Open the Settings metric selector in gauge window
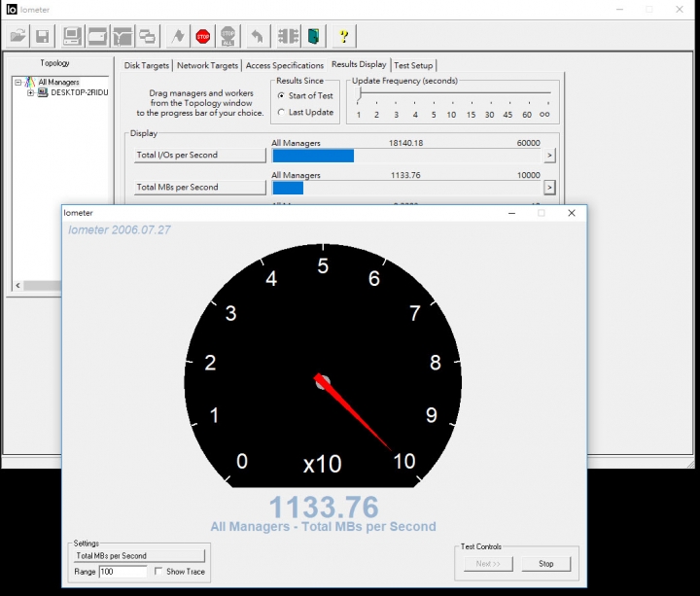 139,556
